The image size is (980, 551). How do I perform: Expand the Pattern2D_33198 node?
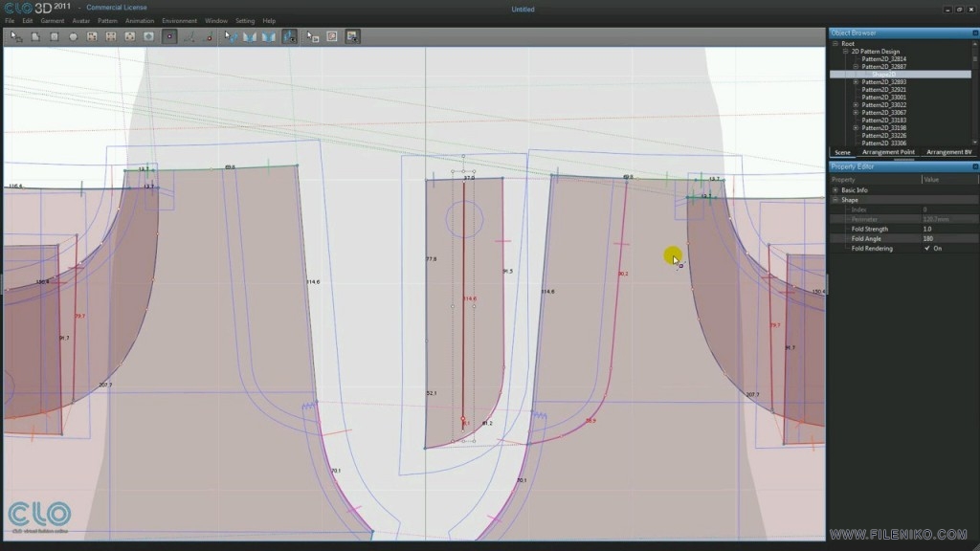tap(856, 128)
